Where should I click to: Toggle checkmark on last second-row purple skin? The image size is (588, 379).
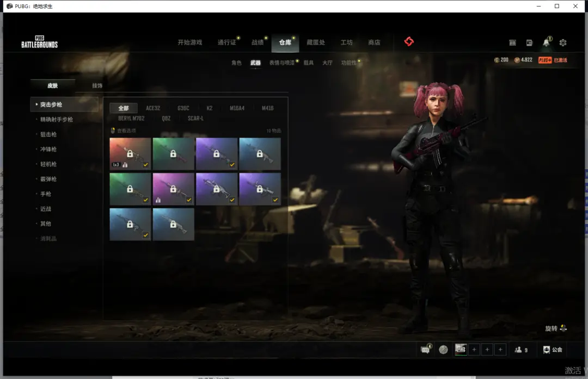(x=275, y=200)
